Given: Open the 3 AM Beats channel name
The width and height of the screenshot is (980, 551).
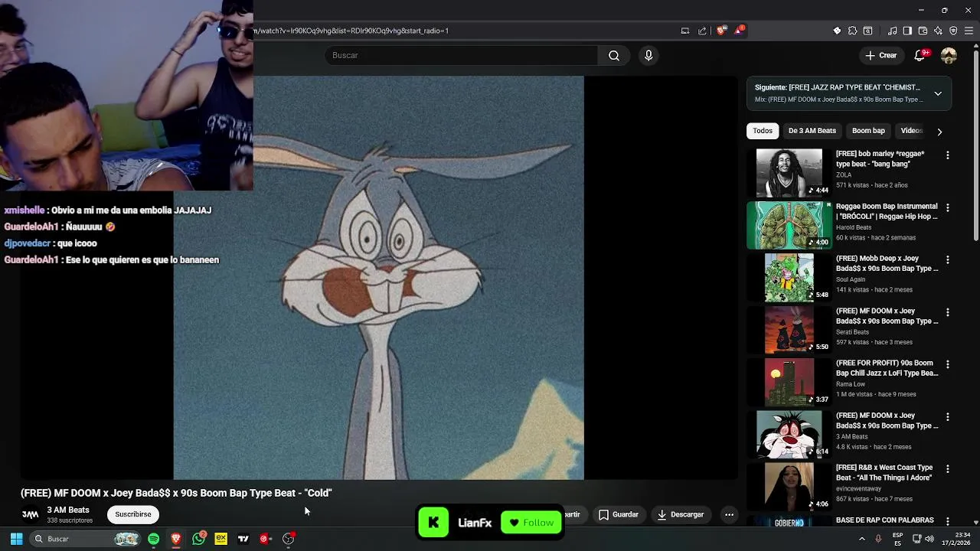Looking at the screenshot, I should 68,510.
